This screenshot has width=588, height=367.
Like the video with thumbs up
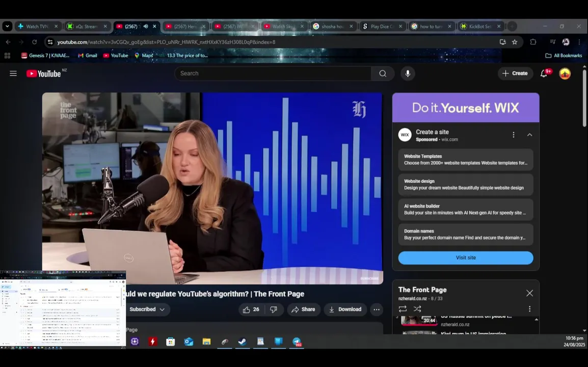pyautogui.click(x=251, y=309)
